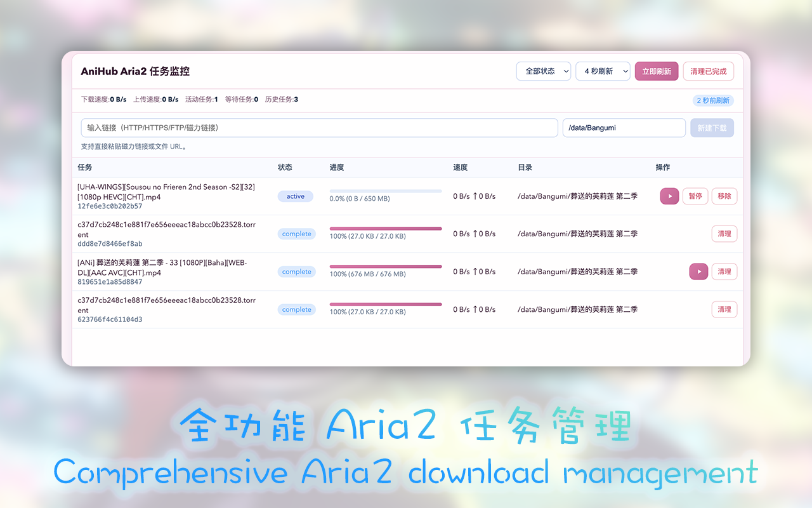812x508 pixels.
Task: Click the active task's progress bar
Action: 386,191
